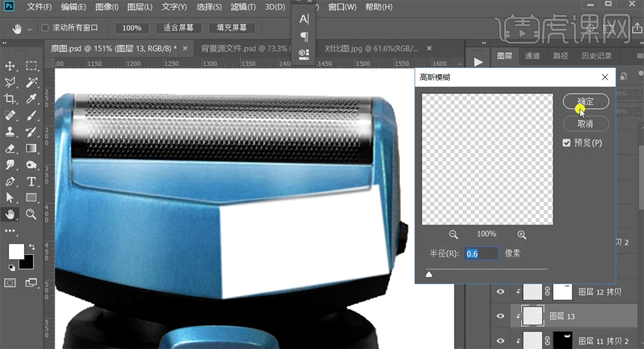Open the Hand tool preset dropdown

pyautogui.click(x=29, y=29)
